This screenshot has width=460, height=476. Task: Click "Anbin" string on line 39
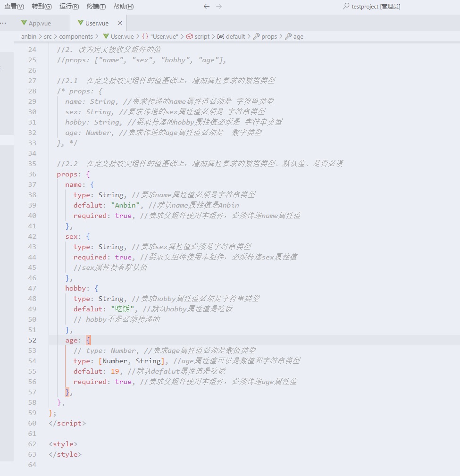coord(125,205)
